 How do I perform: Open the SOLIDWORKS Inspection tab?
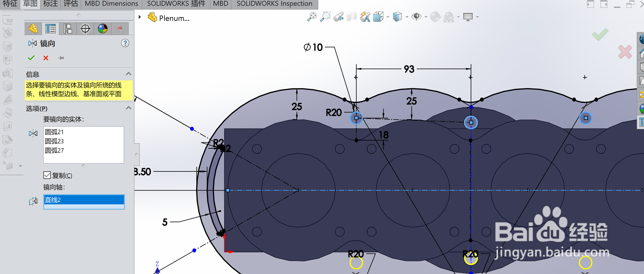click(274, 4)
